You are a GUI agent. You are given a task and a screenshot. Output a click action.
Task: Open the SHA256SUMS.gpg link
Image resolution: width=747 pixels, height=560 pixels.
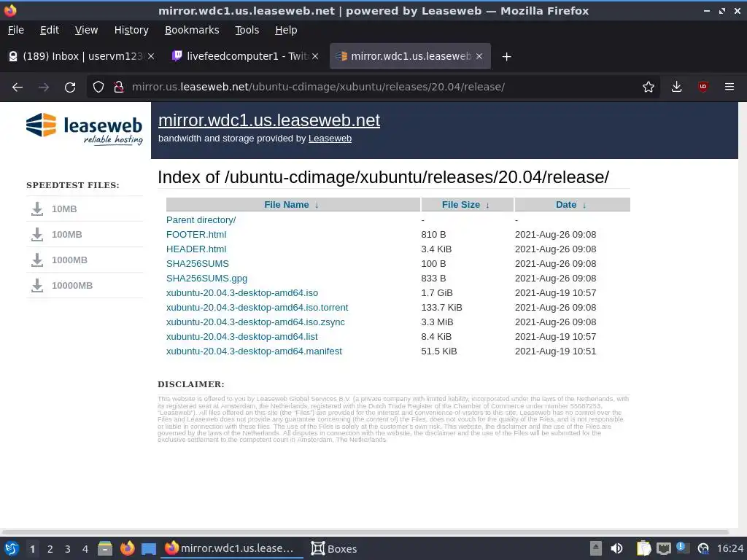206,279
